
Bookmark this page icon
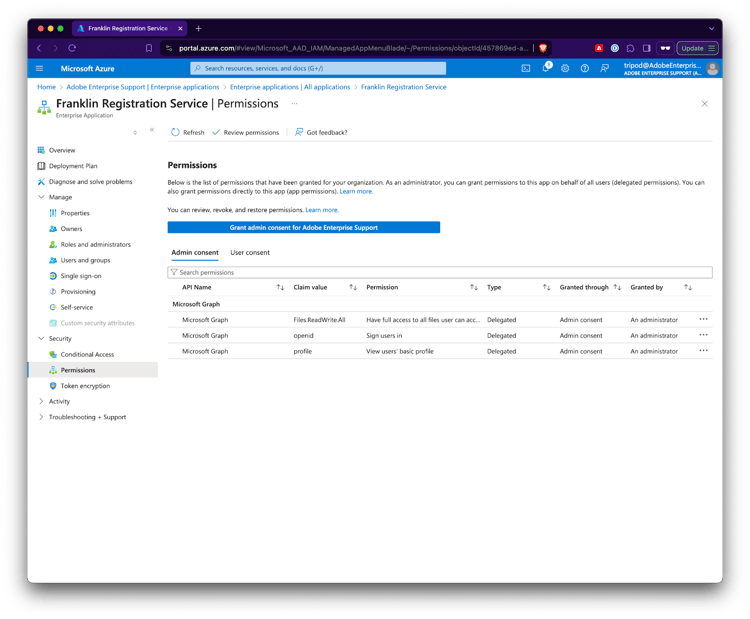pos(149,48)
